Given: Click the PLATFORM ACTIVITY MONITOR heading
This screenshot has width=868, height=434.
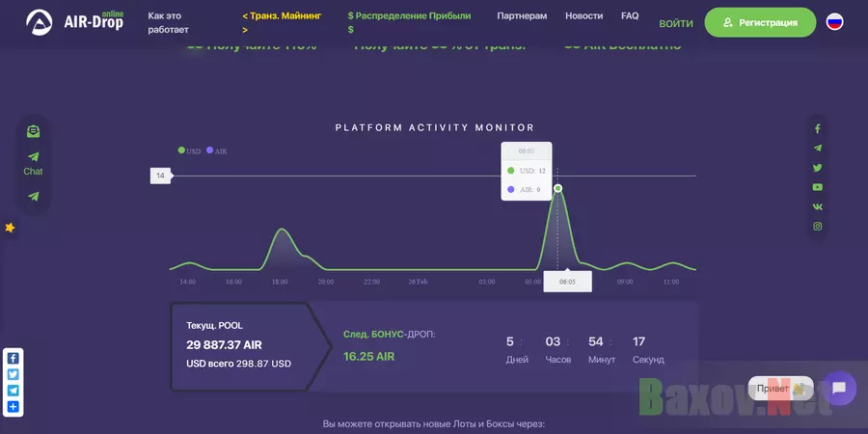Looking at the screenshot, I should [435, 128].
